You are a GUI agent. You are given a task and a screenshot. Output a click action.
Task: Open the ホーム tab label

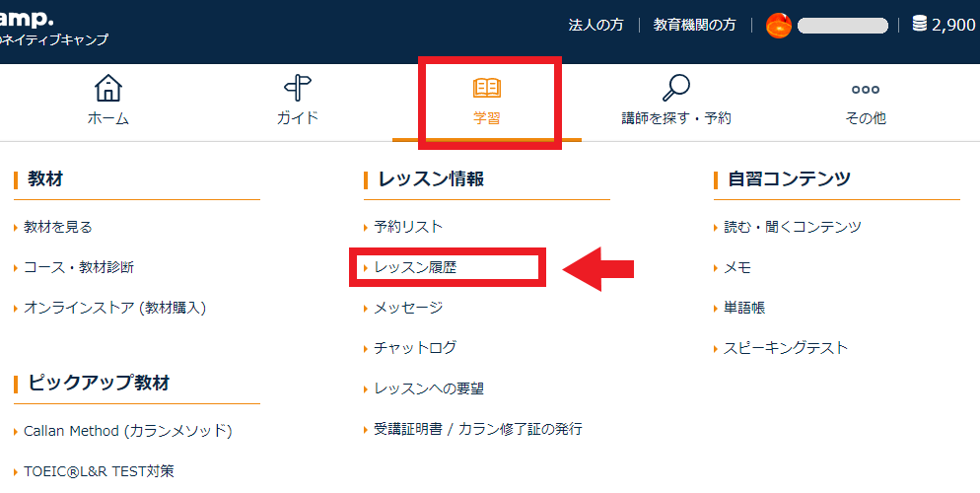click(x=108, y=118)
